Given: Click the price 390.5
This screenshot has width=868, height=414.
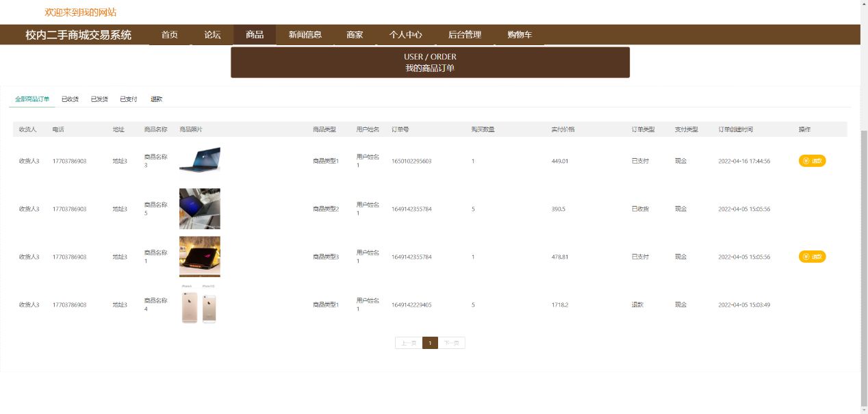Looking at the screenshot, I should click(559, 209).
